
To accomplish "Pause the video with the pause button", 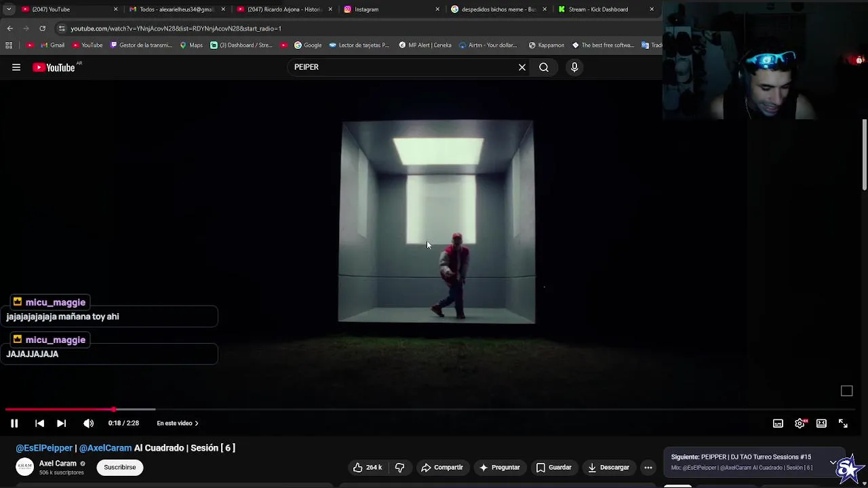I will point(14,423).
